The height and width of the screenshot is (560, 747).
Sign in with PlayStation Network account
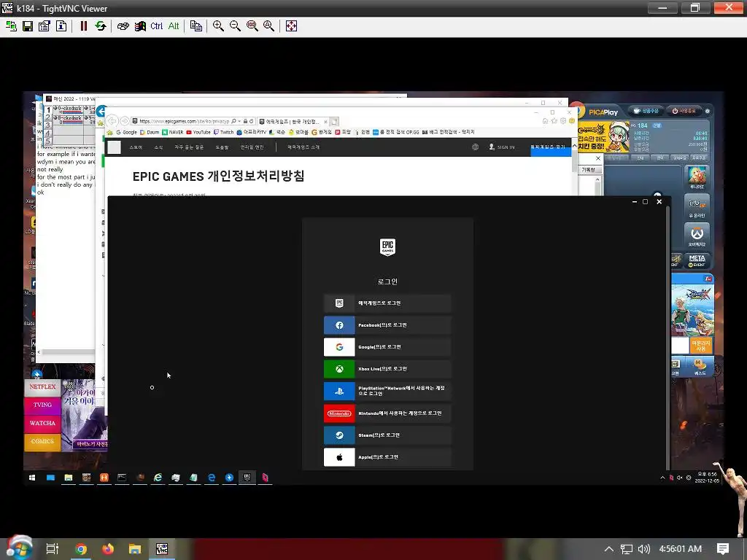point(387,391)
